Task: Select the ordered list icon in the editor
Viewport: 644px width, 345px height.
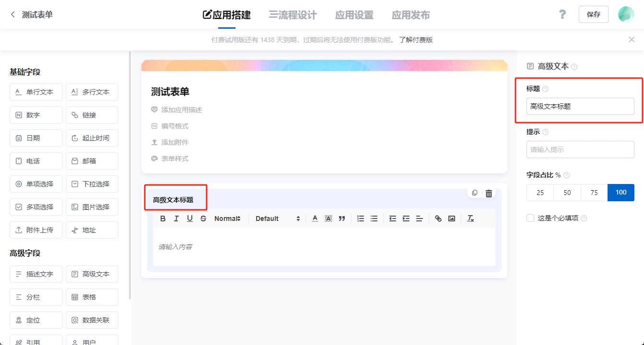Action: [360, 218]
